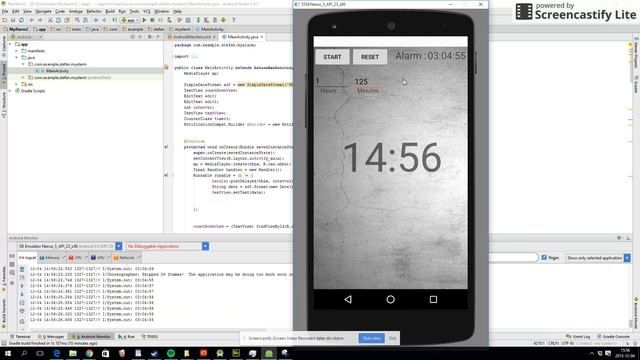
Task: Click the Android home circle in emulator
Action: 391,299
